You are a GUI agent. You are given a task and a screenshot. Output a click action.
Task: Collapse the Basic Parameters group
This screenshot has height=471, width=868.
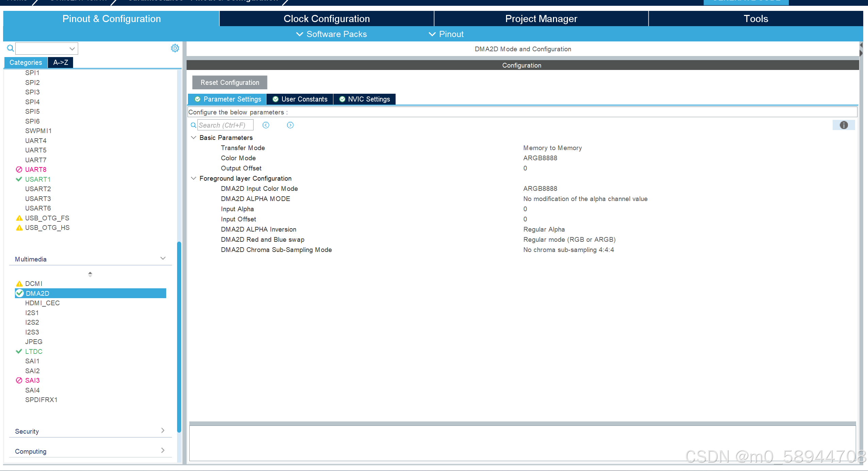point(194,138)
